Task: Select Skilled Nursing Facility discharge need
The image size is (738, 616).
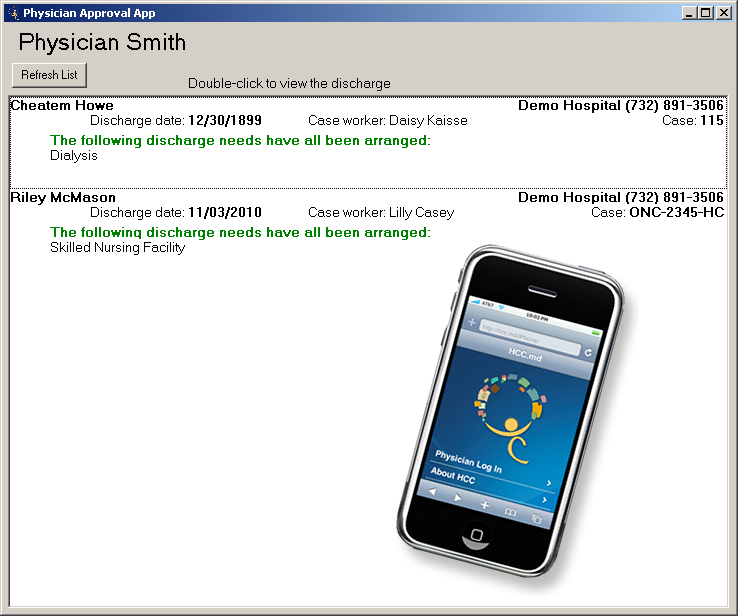Action: point(118,248)
